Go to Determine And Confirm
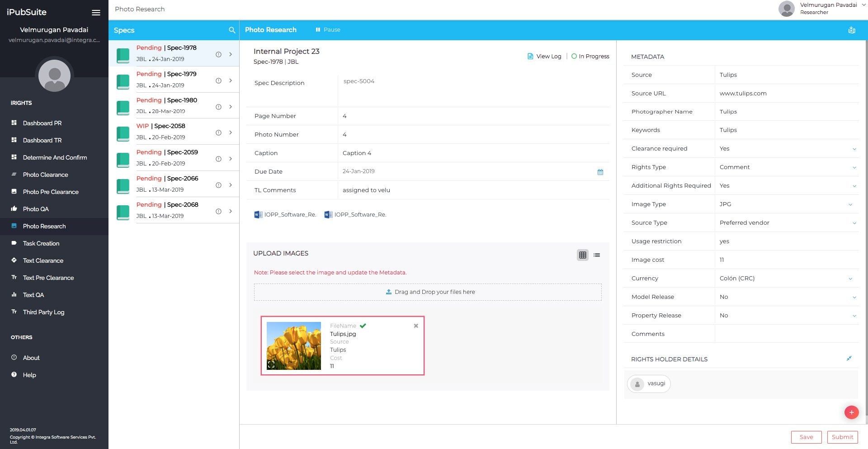Viewport: 868px width, 449px height. point(54,157)
